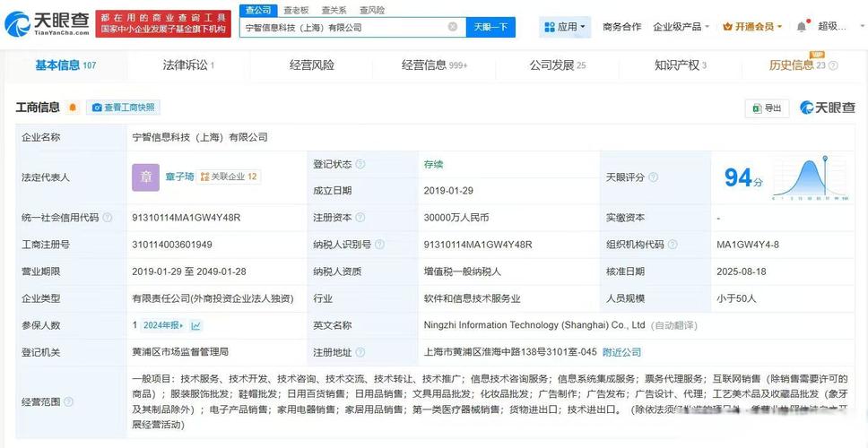Expand the 2024年报 year selector
The height and width of the screenshot is (448, 868).
coord(163,326)
